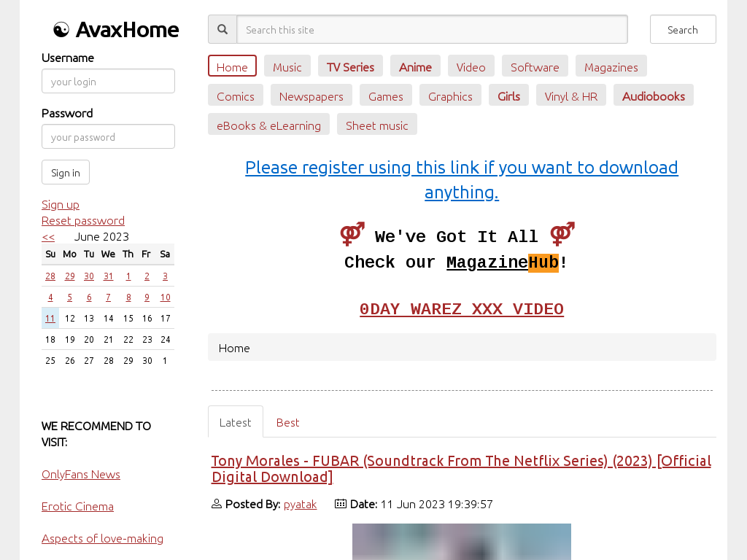
Task: Select calendar date June 6
Action: point(89,297)
